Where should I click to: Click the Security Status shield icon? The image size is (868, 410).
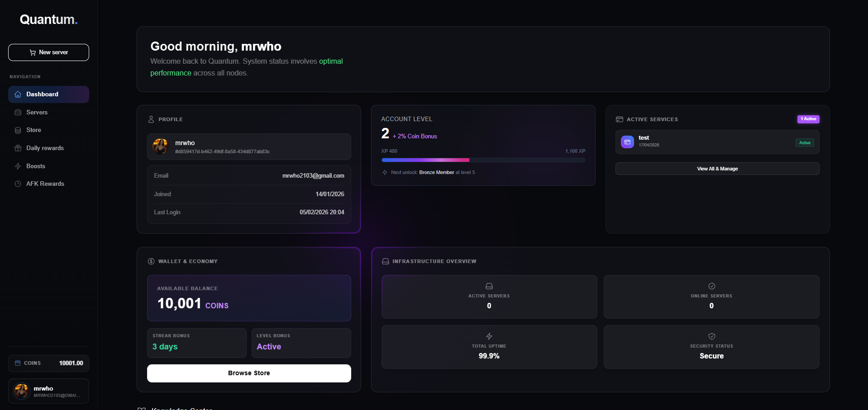[x=711, y=336]
